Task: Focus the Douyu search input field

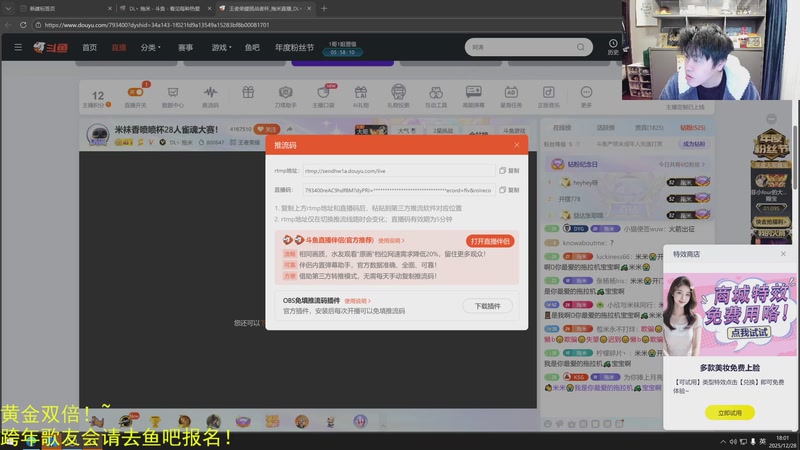Action: tap(520, 47)
